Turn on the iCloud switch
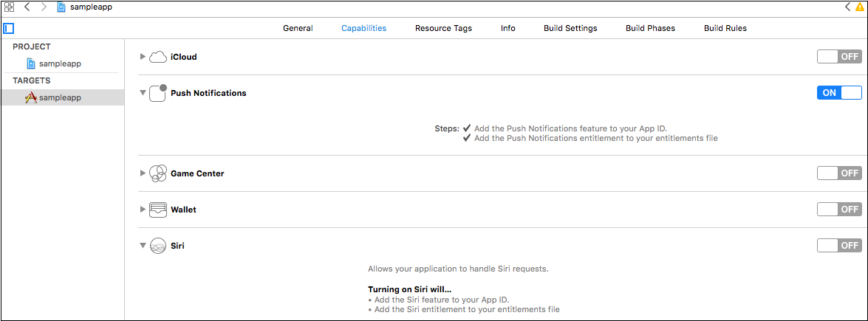 click(839, 56)
